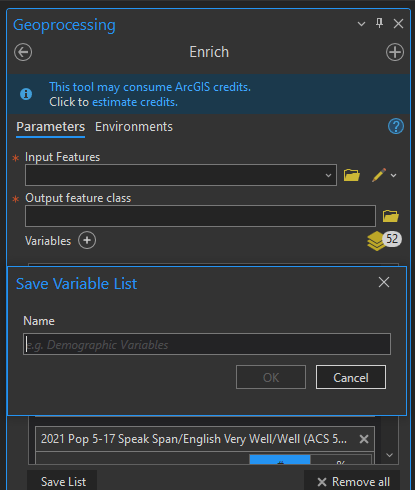Pin the Geoprocessing pane with pushpin icon
The image size is (415, 490).
379,23
